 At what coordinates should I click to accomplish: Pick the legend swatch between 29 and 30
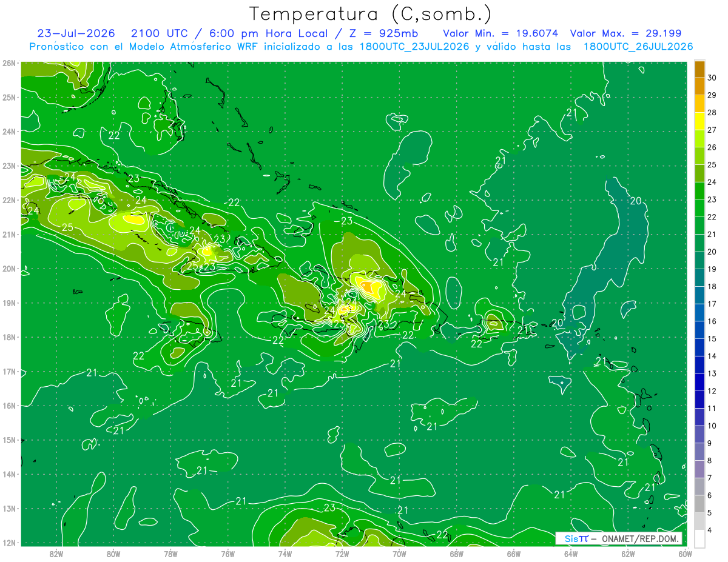click(x=699, y=86)
